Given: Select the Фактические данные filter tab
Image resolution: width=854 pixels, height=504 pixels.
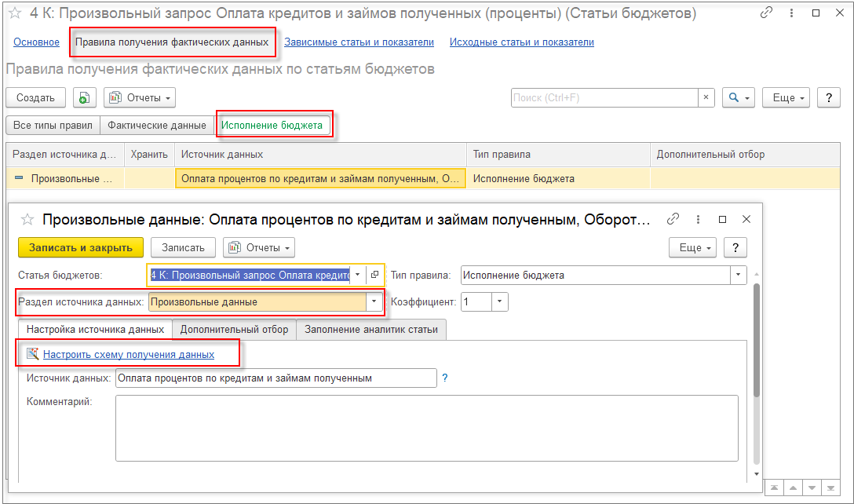Looking at the screenshot, I should (x=157, y=126).
